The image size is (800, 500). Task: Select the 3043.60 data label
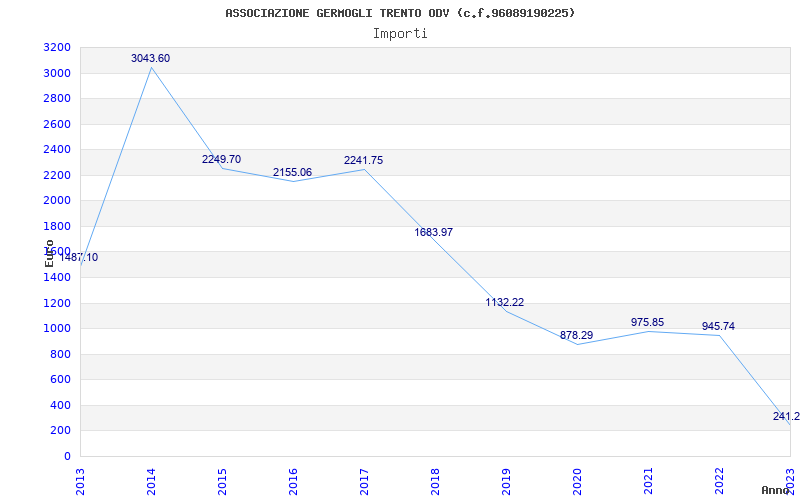point(151,58)
